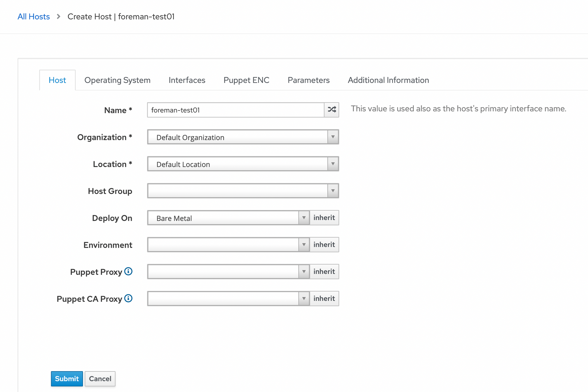Go to All Hosts breadcrumb link
Image resolution: width=588 pixels, height=392 pixels.
click(x=34, y=16)
